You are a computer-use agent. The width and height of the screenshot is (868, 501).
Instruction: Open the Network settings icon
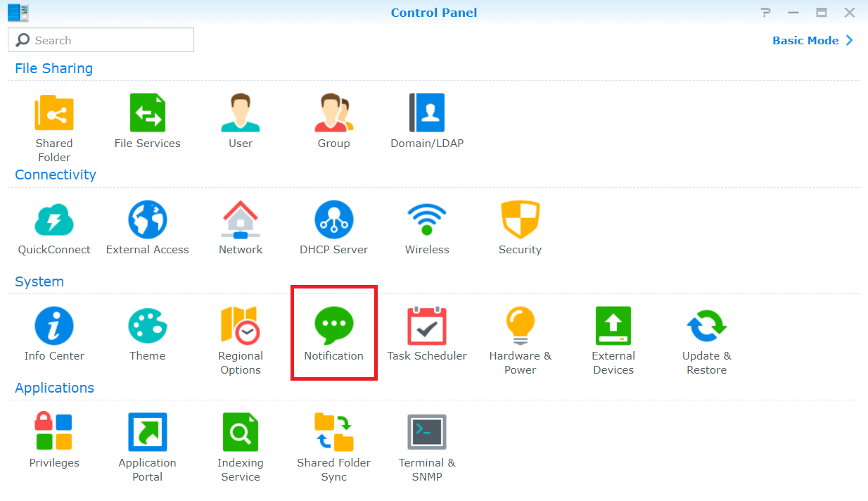[x=241, y=220]
